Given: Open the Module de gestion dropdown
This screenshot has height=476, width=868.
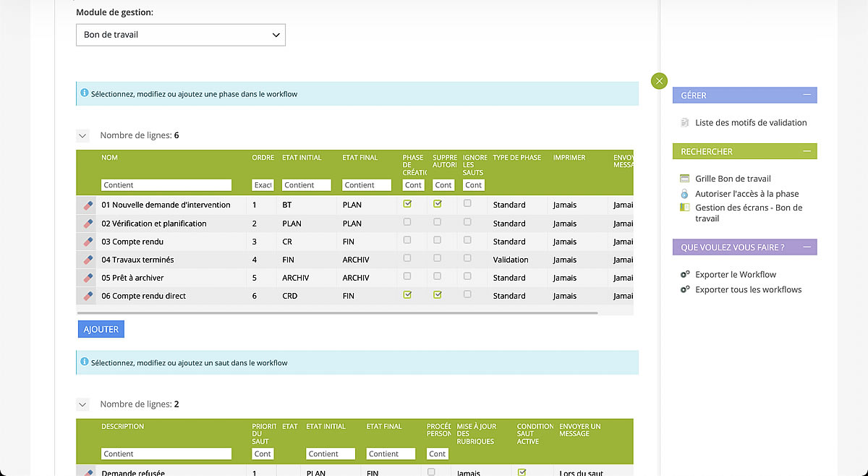Looking at the screenshot, I should 181,35.
